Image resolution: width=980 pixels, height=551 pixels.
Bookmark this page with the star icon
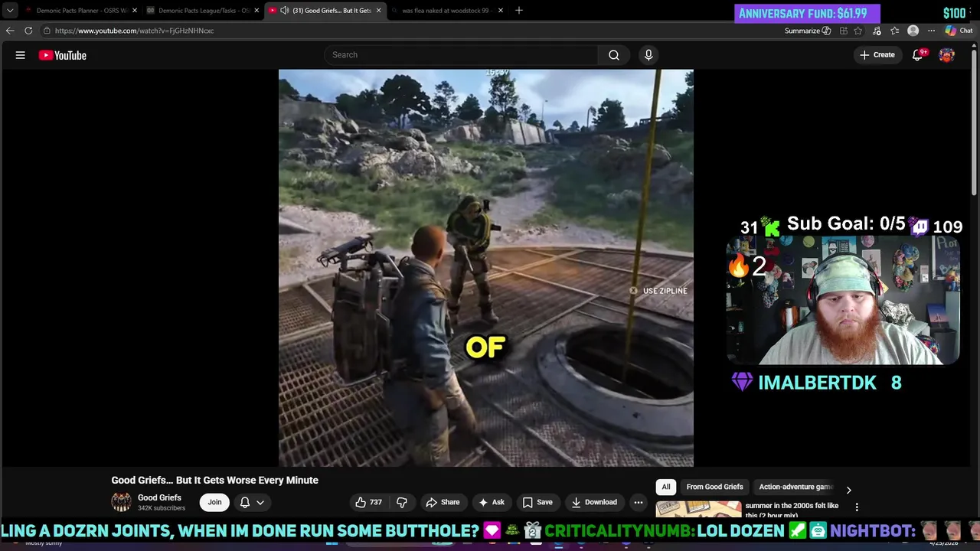pyautogui.click(x=858, y=31)
